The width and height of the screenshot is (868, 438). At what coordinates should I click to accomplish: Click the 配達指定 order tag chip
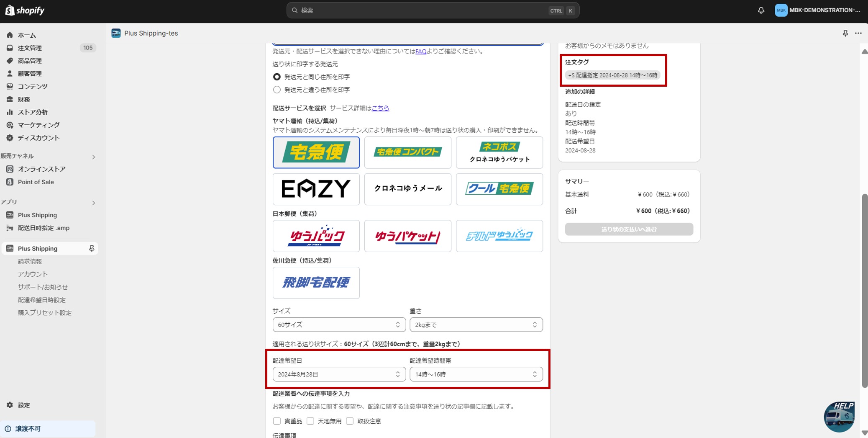[x=613, y=75]
